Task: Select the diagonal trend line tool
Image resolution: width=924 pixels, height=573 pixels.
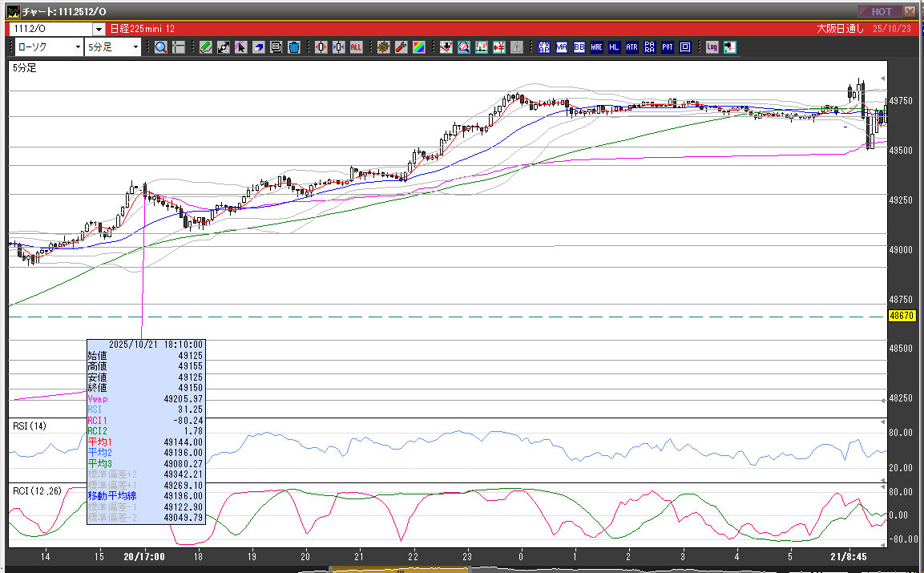Action: coord(224,47)
